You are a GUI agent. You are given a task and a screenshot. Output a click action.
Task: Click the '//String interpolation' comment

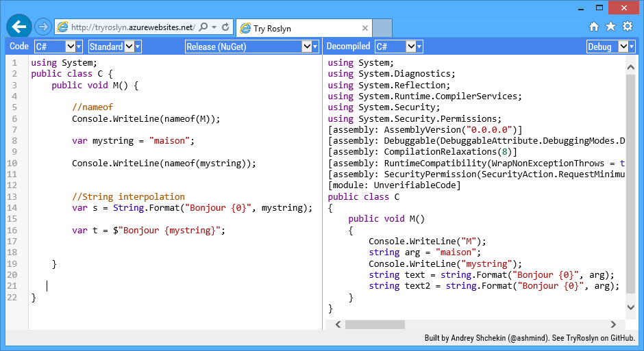coord(128,196)
